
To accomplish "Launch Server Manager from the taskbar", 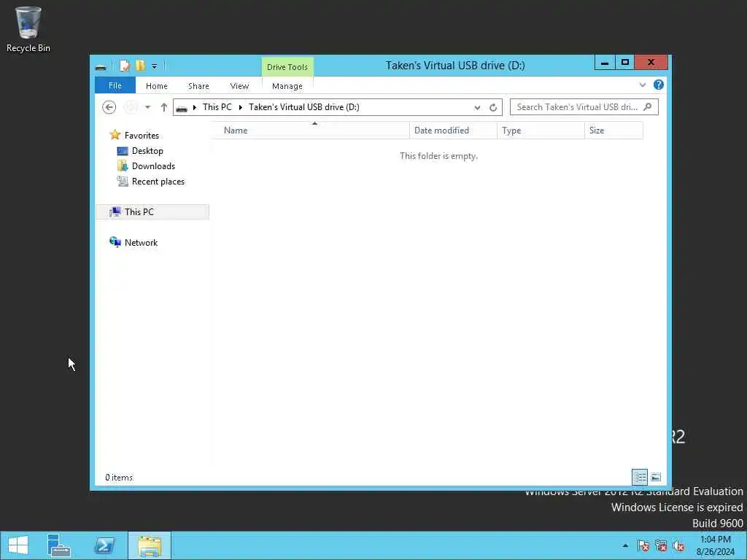I will (x=59, y=545).
